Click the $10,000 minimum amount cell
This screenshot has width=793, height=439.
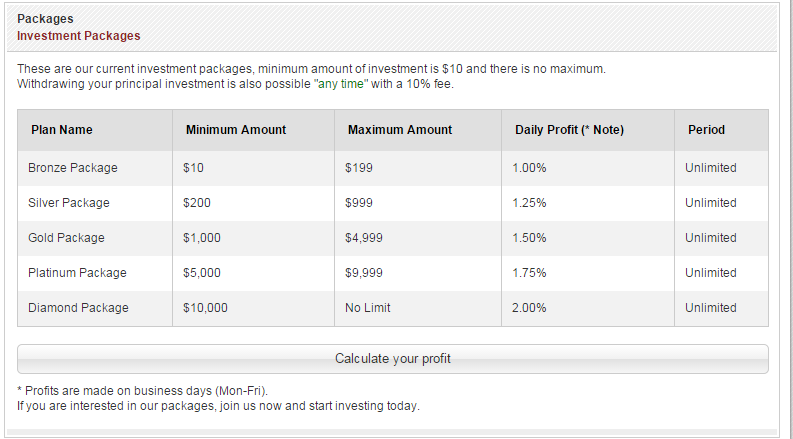205,308
